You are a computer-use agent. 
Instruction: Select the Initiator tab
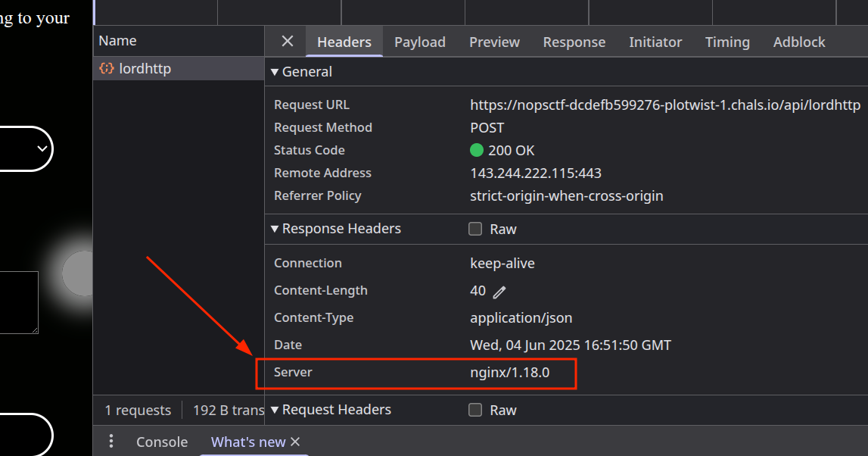655,42
